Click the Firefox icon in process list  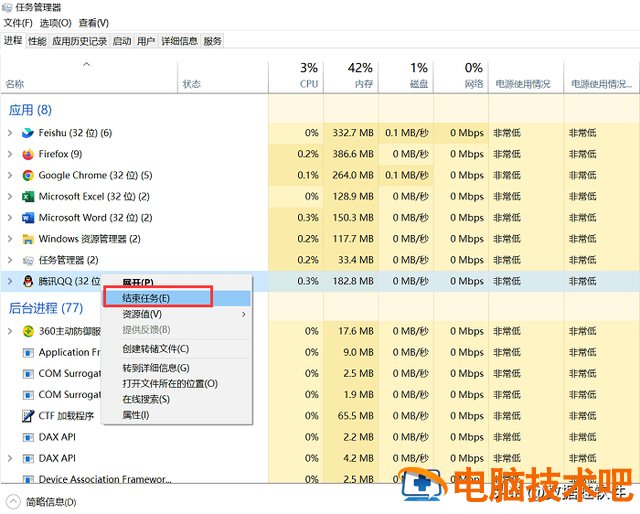pyautogui.click(x=28, y=154)
